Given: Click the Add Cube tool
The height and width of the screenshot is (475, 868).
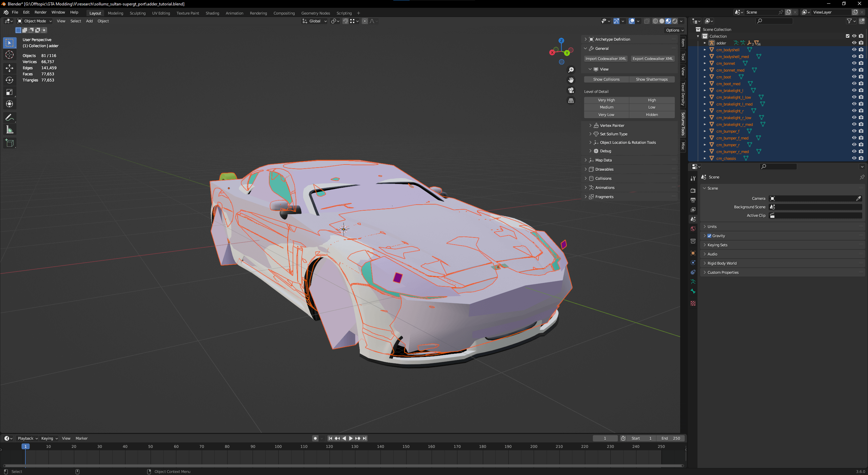Looking at the screenshot, I should coord(9,143).
